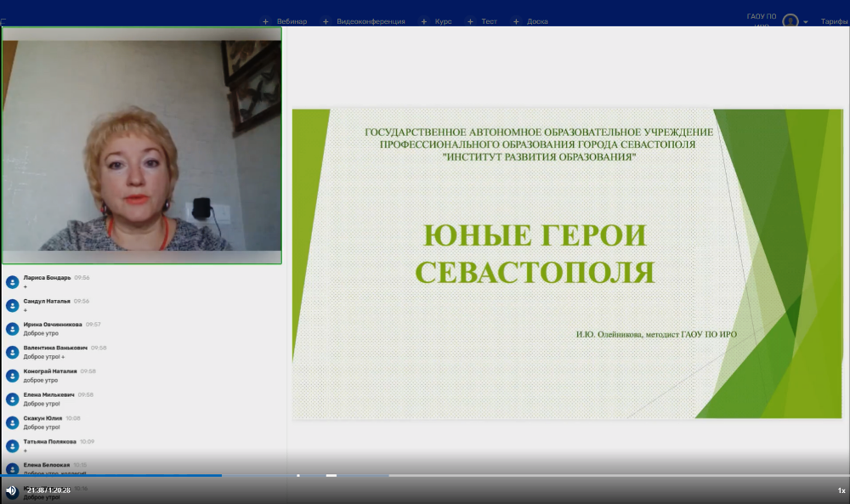Seek along the video progress bar

425,475
